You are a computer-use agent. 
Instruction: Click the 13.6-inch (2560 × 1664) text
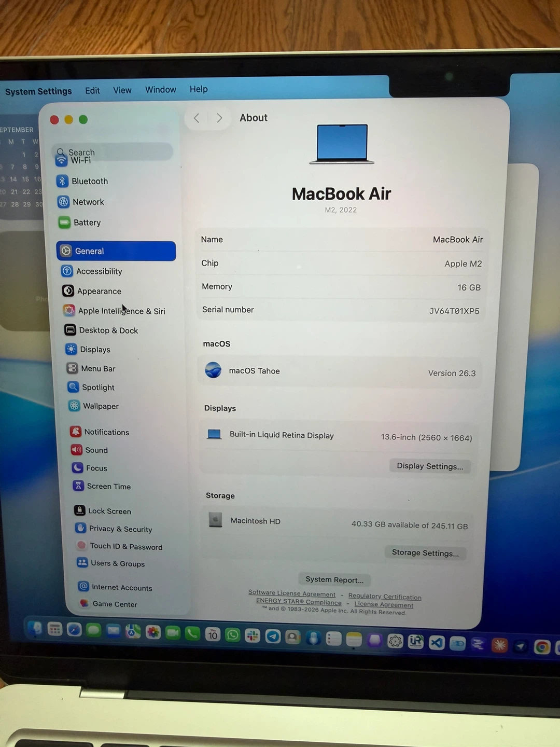coord(426,437)
